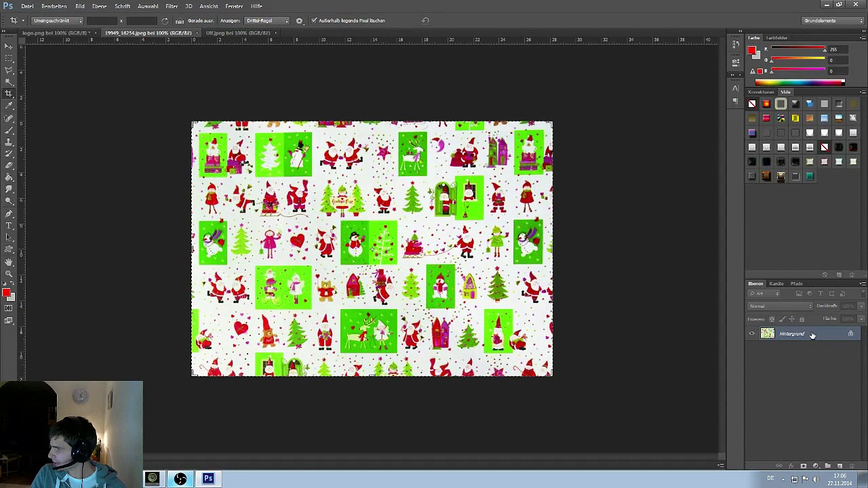Open Photoshop from the Windows taskbar
The width and height of the screenshot is (868, 488).
208,479
